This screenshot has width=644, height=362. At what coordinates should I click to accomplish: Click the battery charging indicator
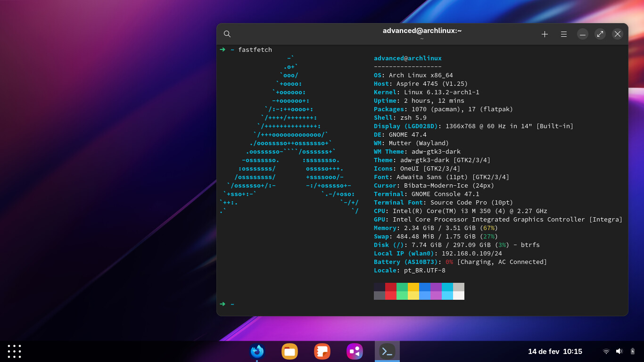point(633,351)
